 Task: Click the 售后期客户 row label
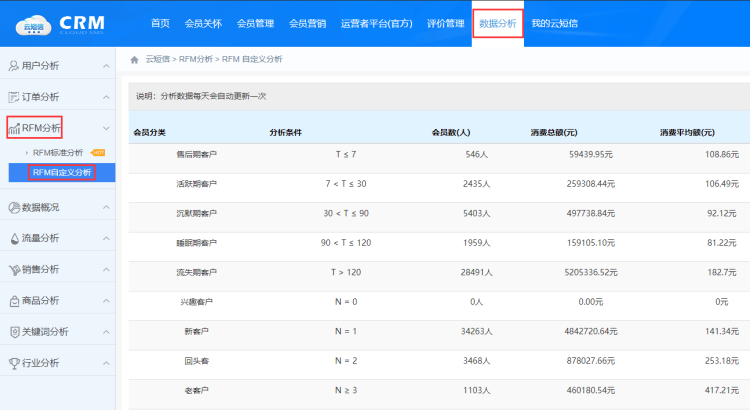tap(197, 155)
